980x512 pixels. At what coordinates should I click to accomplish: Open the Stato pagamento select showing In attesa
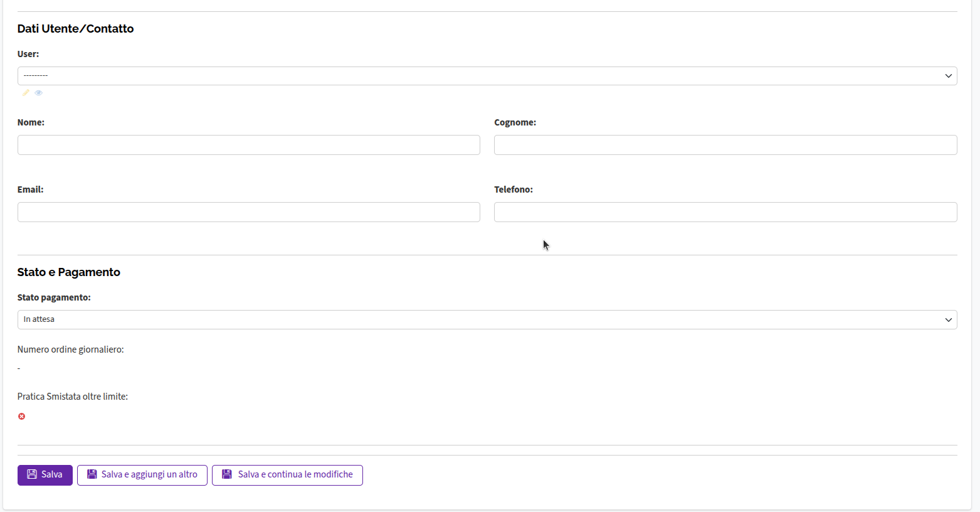pyautogui.click(x=477, y=319)
